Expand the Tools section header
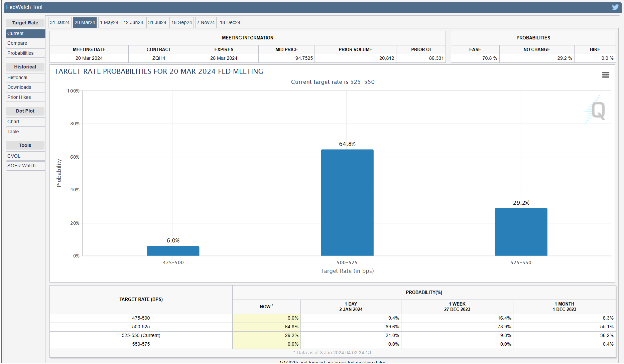The height and width of the screenshot is (364, 624). click(x=25, y=145)
